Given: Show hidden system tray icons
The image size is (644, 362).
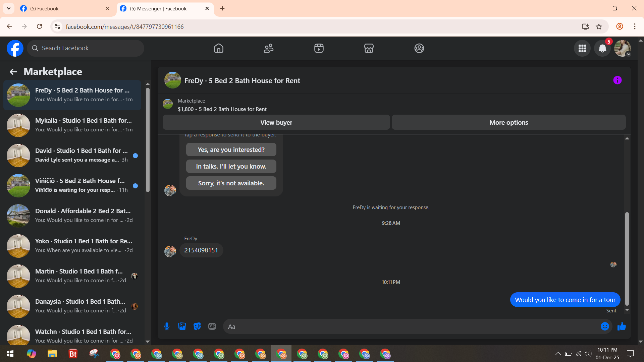Looking at the screenshot, I should pyautogui.click(x=558, y=354).
